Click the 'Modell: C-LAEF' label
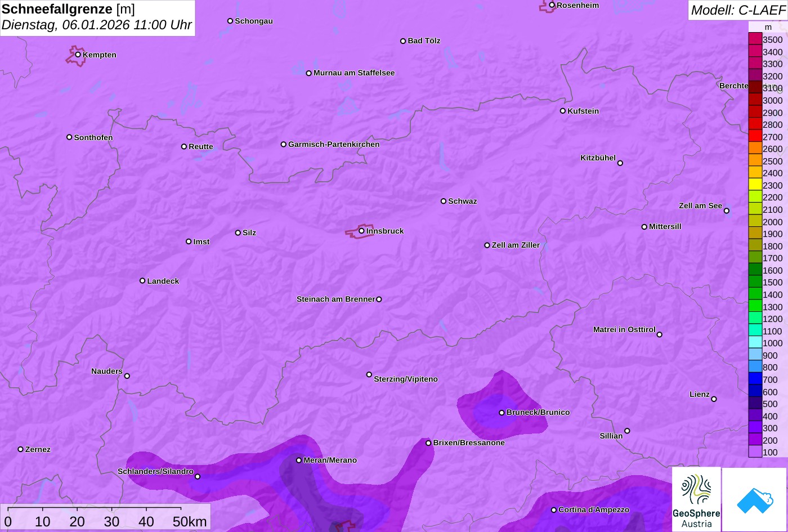 tap(738, 10)
